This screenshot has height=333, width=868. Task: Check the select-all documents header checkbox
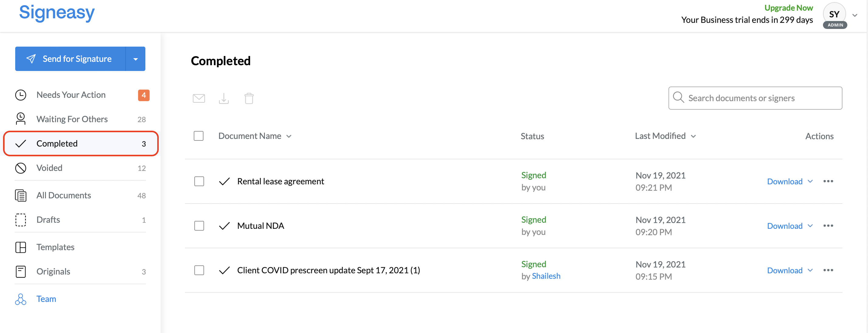199,136
